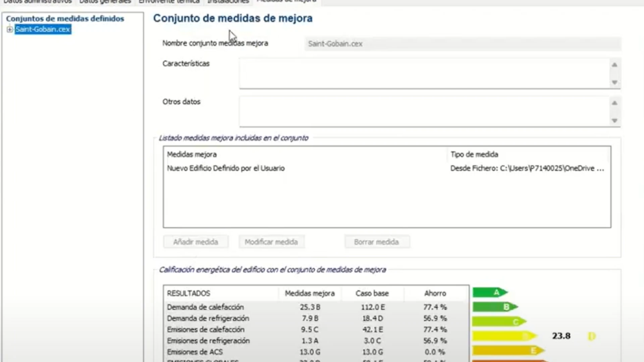This screenshot has height=362, width=644.
Task: Click the 25.3 B heating demand value
Action: point(310,307)
